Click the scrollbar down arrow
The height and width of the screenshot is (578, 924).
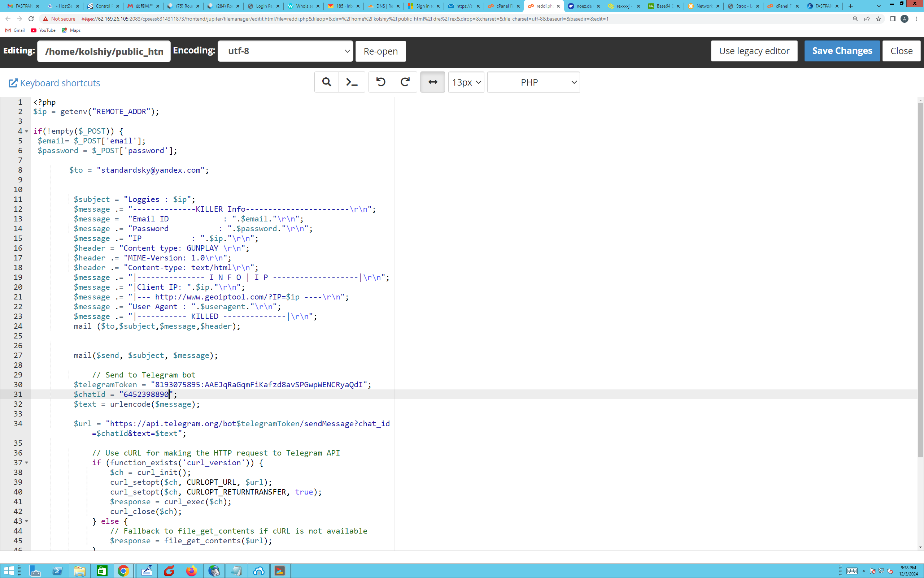pyautogui.click(x=920, y=547)
